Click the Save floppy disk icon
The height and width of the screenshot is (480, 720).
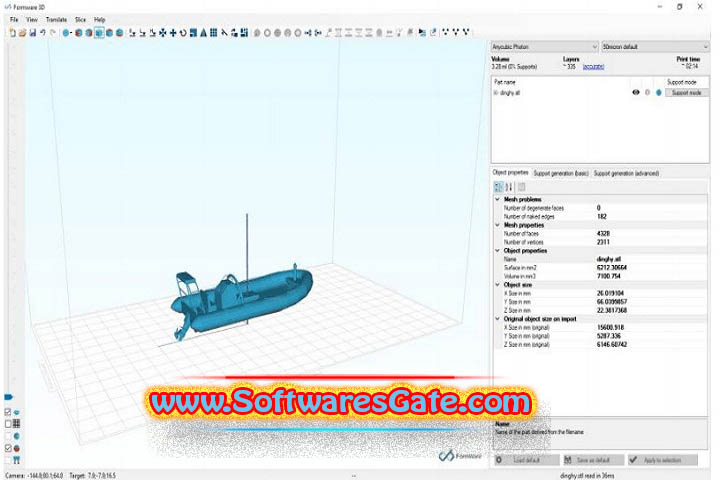33,33
